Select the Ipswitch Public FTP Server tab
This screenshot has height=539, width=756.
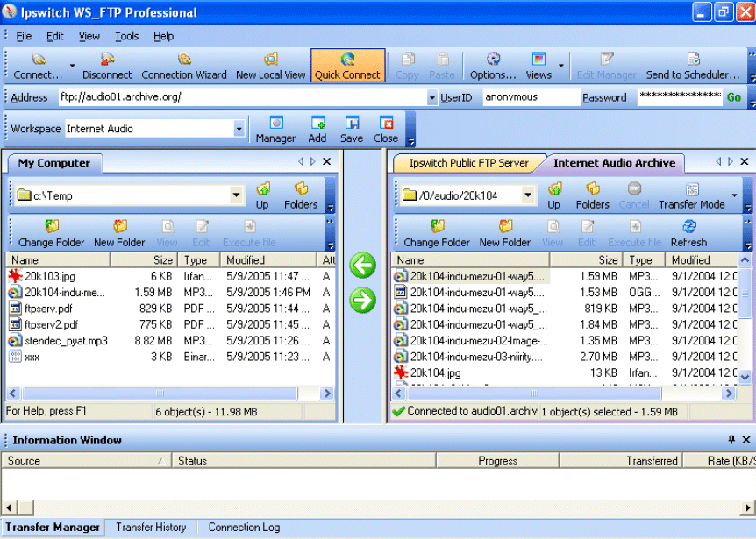point(468,163)
